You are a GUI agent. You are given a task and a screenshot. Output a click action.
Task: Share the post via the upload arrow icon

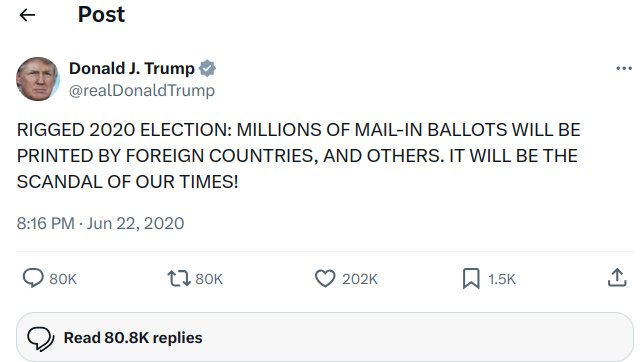click(x=617, y=278)
